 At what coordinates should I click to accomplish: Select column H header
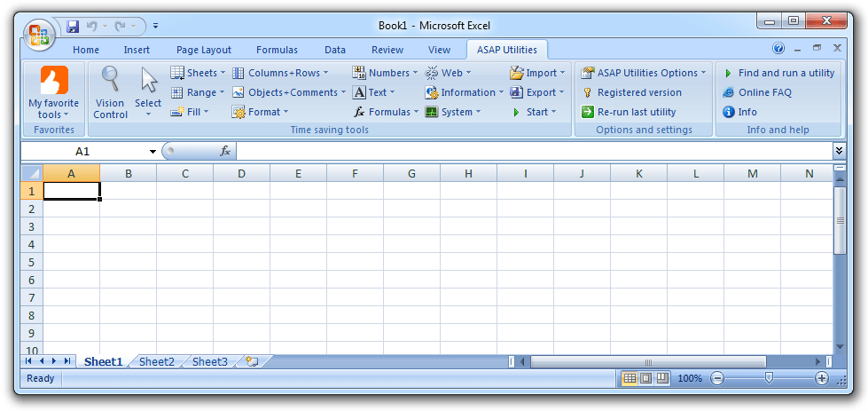coord(468,173)
